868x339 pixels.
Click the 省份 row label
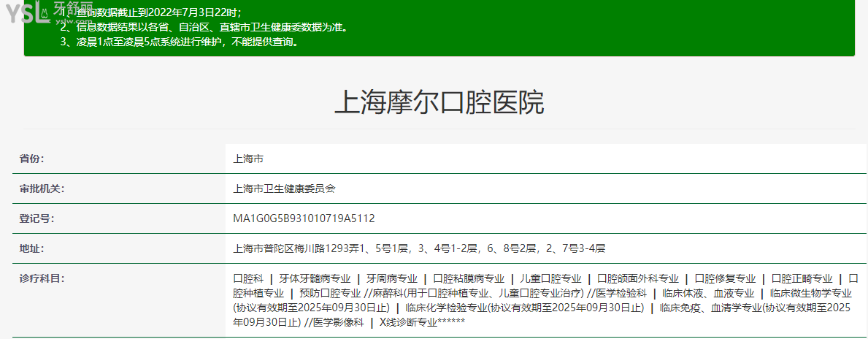click(x=31, y=159)
